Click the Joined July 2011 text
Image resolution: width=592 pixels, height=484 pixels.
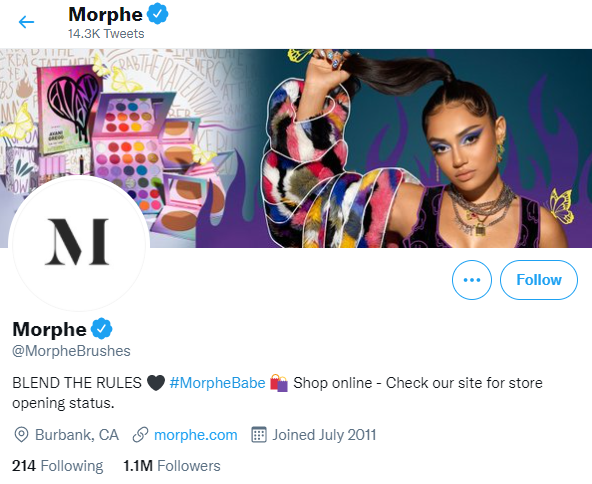(324, 435)
